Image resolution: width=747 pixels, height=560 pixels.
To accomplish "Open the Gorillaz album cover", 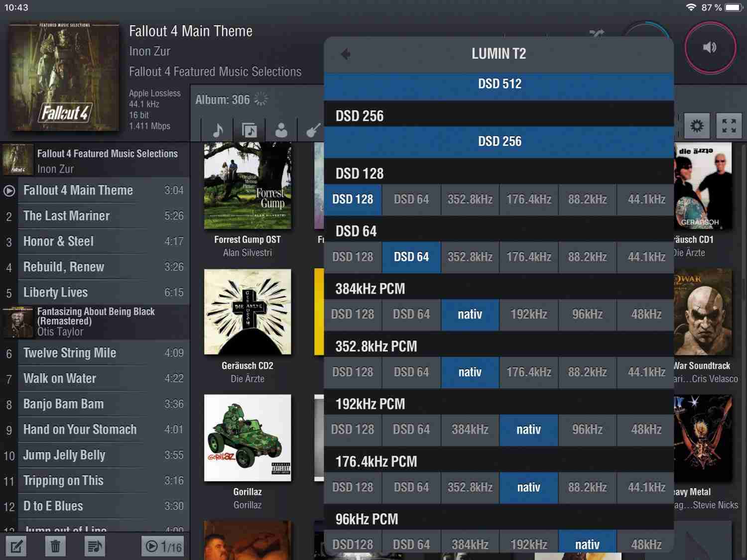I will coord(248,438).
